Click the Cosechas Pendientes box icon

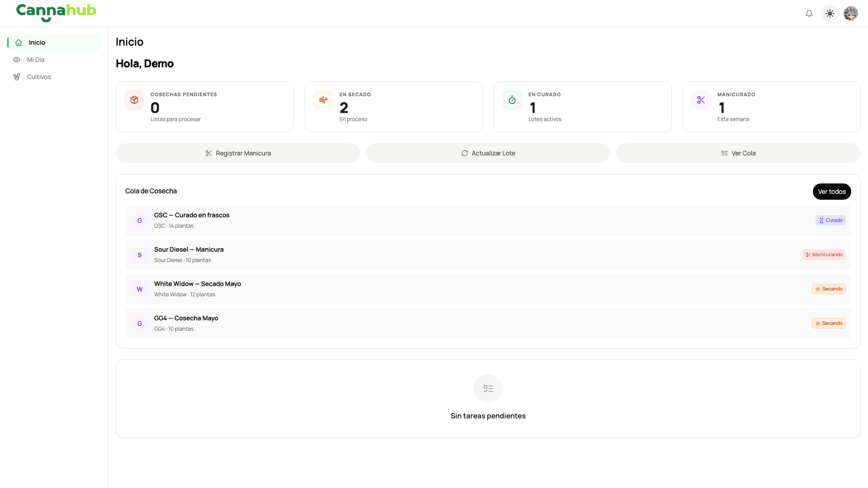(x=134, y=100)
